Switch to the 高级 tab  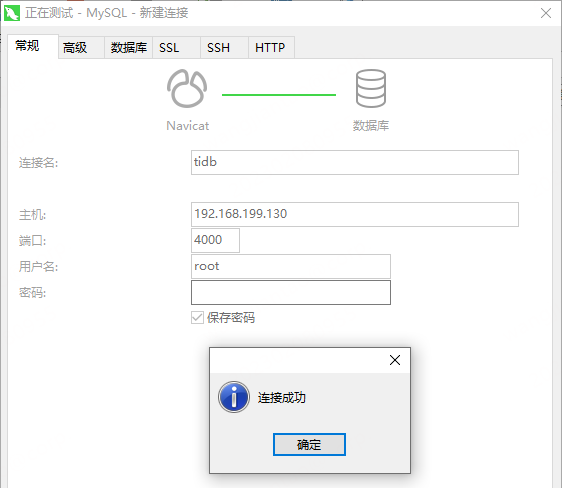coord(81,47)
